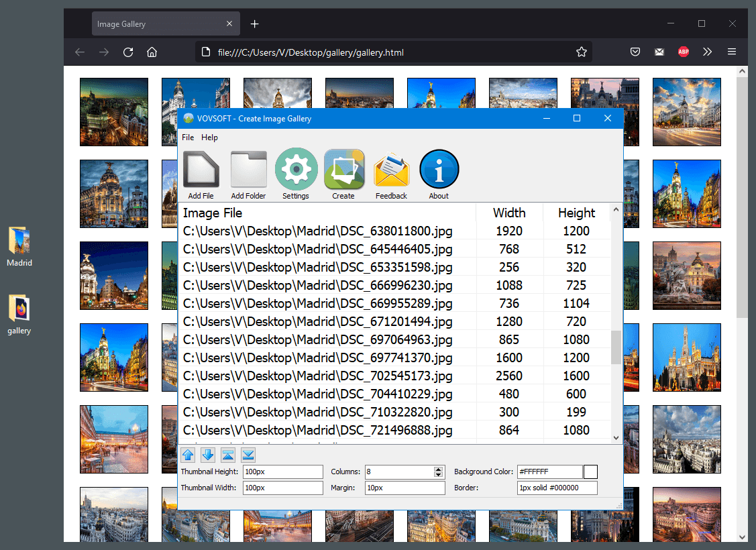
Task: Click the About info icon
Action: click(439, 169)
